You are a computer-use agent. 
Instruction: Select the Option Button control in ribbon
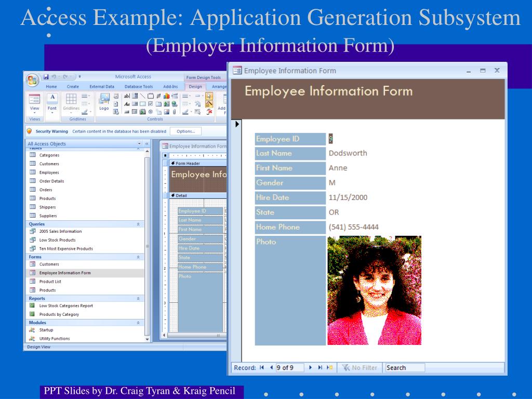(151, 112)
